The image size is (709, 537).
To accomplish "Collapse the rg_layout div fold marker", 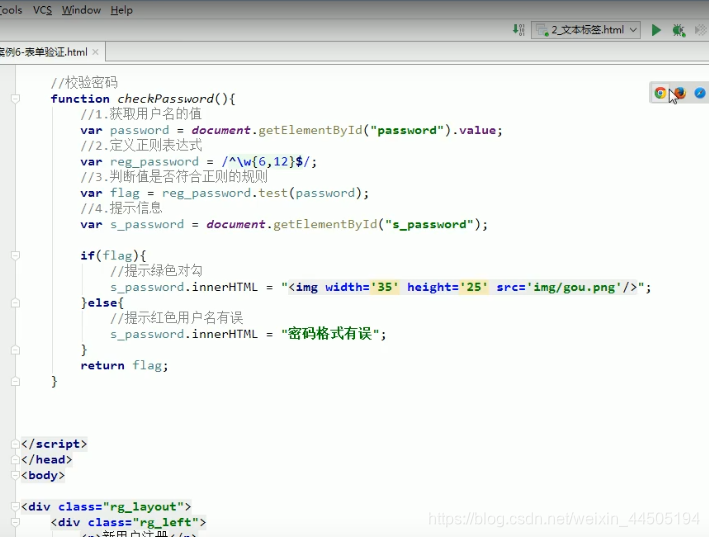I will (x=15, y=507).
